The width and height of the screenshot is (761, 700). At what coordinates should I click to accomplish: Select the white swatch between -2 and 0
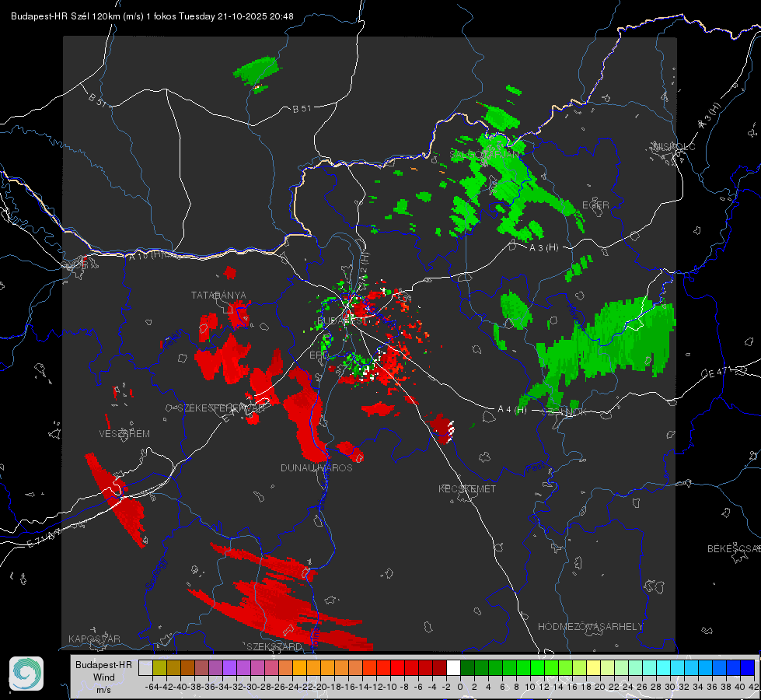[x=453, y=667]
